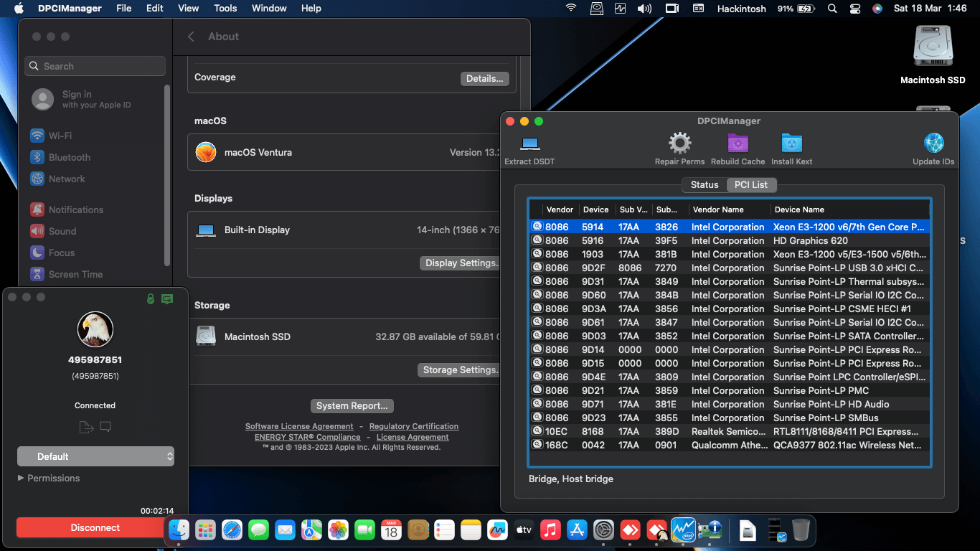Open Finder from the Dock

coord(179,530)
